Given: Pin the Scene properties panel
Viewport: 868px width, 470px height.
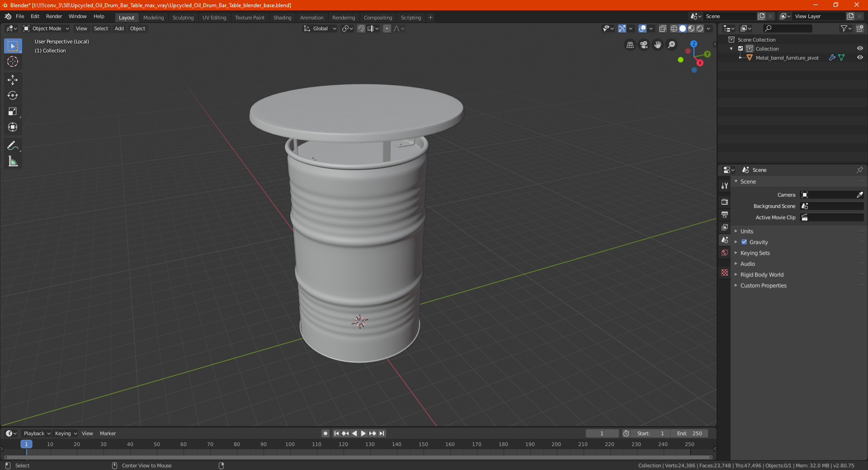Looking at the screenshot, I should click(x=859, y=170).
